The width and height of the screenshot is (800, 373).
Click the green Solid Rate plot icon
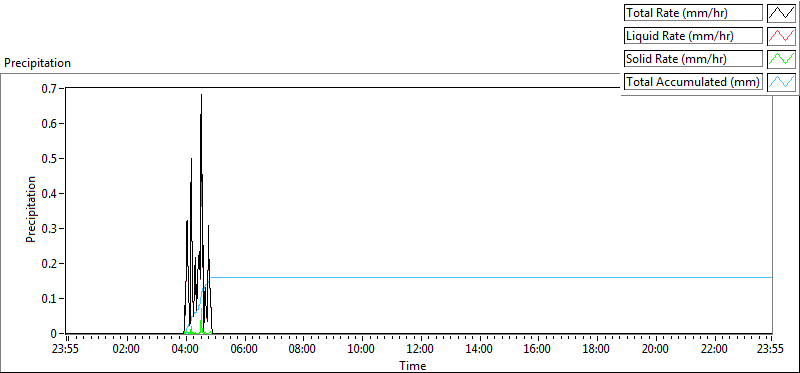(x=781, y=59)
